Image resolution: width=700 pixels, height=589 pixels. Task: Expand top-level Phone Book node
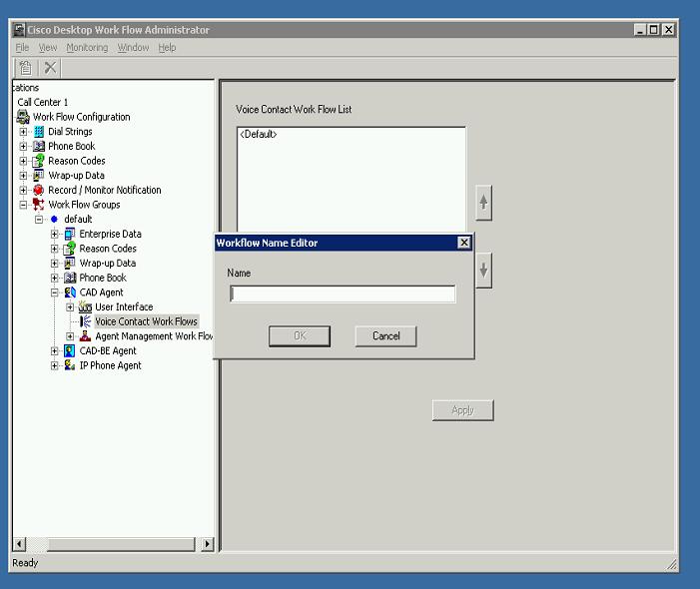click(x=23, y=147)
